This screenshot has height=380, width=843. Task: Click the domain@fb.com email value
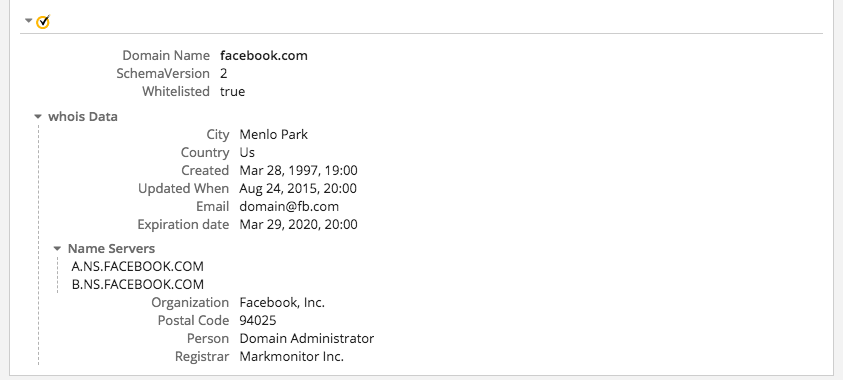(x=289, y=206)
